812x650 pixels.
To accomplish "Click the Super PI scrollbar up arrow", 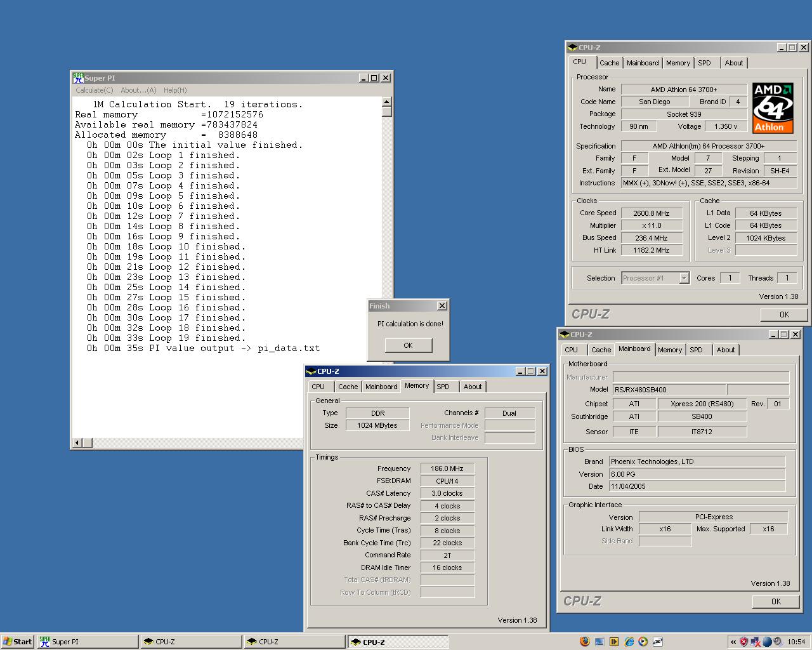I will 386,102.
